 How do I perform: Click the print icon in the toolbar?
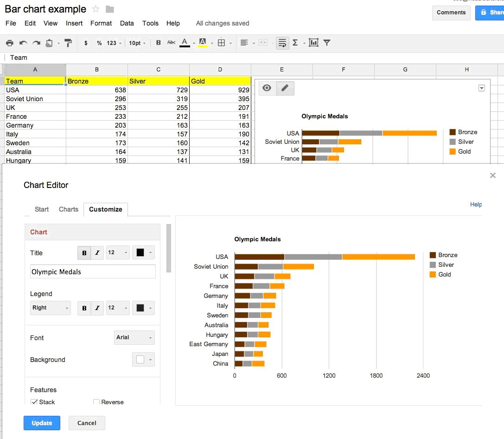coord(10,43)
